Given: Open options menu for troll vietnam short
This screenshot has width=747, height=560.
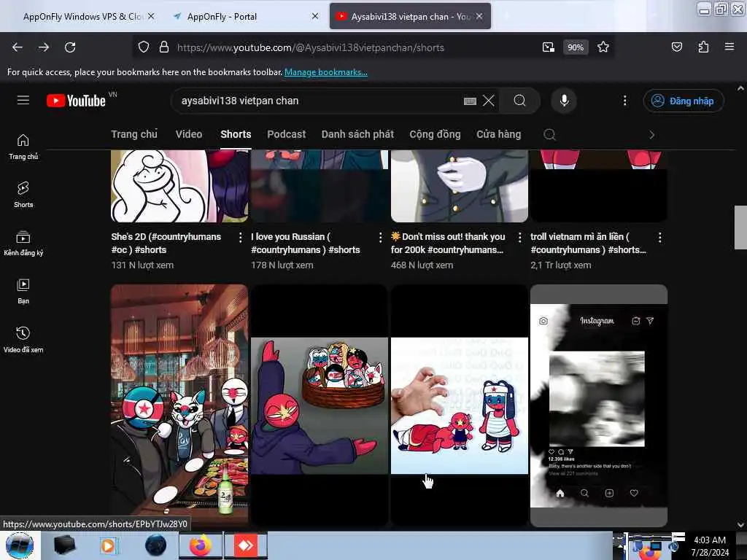Looking at the screenshot, I should tap(659, 237).
